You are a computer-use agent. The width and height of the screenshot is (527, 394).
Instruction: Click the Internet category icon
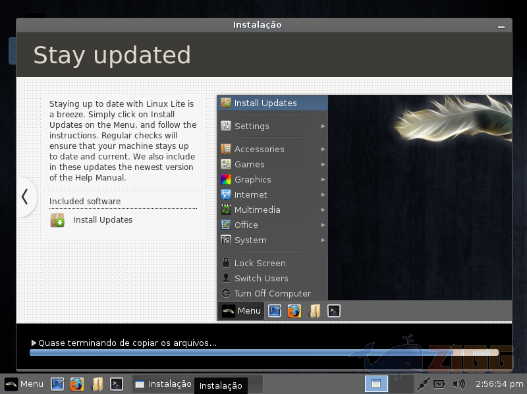point(226,194)
